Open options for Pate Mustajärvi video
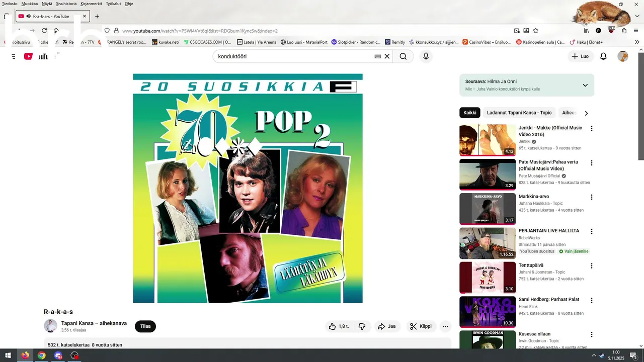The width and height of the screenshot is (644, 362). click(592, 163)
